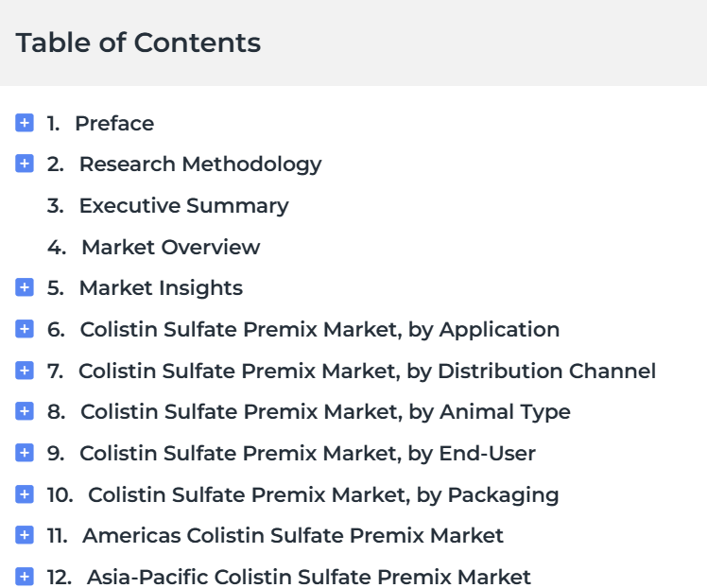Viewport: 707px width, 588px height.
Task: Click plus icon beside by Distribution Channel
Action: point(25,372)
